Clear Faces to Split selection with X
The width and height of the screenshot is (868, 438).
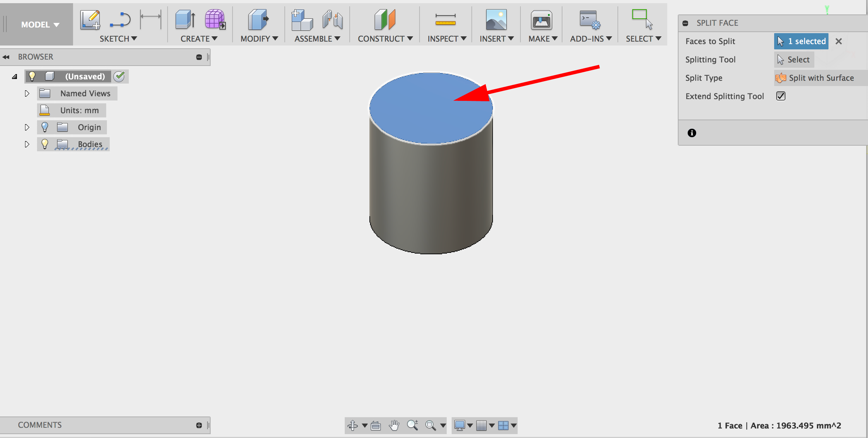(x=839, y=41)
